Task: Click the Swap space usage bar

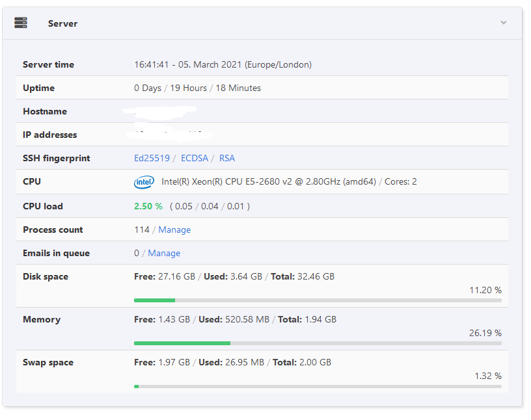Action: click(318, 386)
